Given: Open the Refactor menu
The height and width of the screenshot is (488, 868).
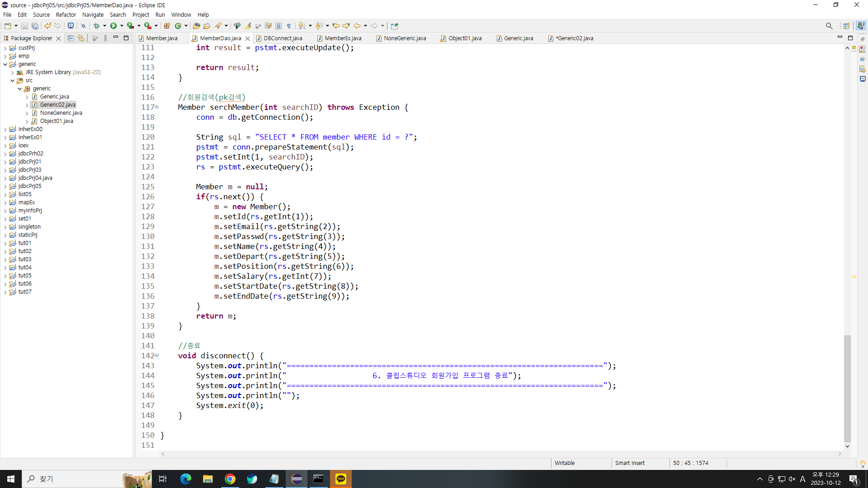Looking at the screenshot, I should 66,14.
